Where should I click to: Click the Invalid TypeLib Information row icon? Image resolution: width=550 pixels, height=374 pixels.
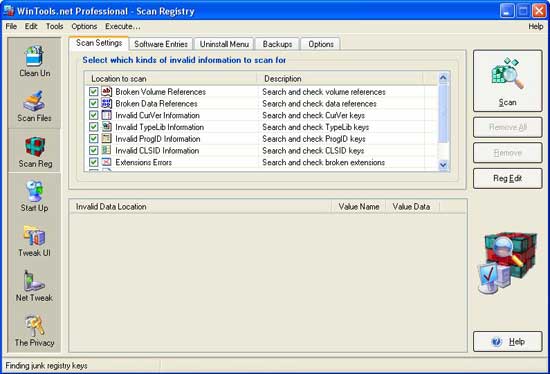click(x=106, y=127)
